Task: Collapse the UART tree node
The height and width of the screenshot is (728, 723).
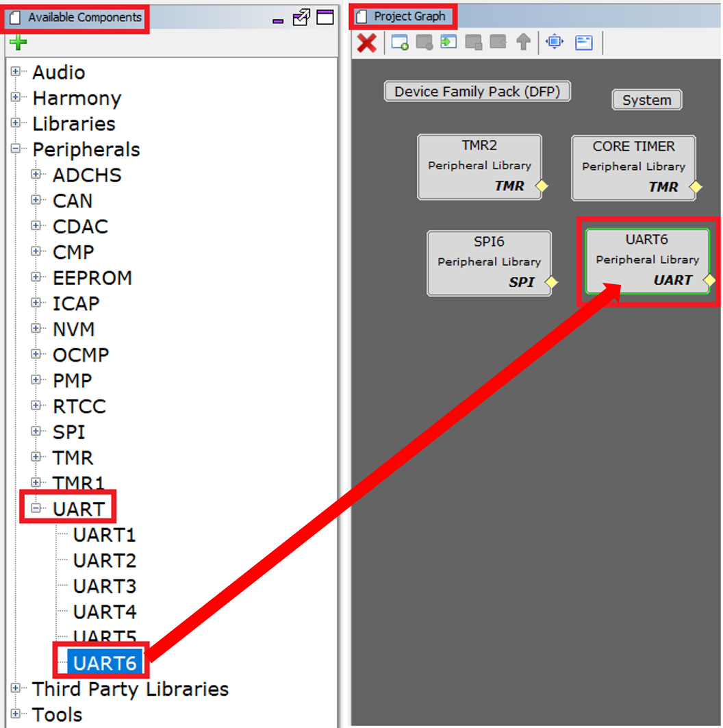Action: pos(36,508)
